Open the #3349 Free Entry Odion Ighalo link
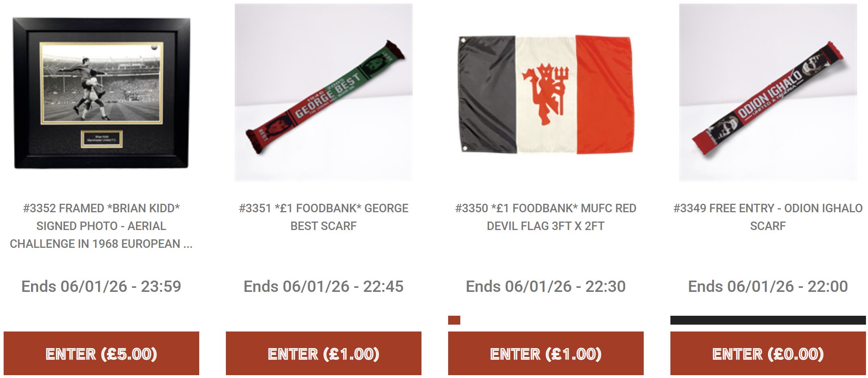 (x=768, y=217)
